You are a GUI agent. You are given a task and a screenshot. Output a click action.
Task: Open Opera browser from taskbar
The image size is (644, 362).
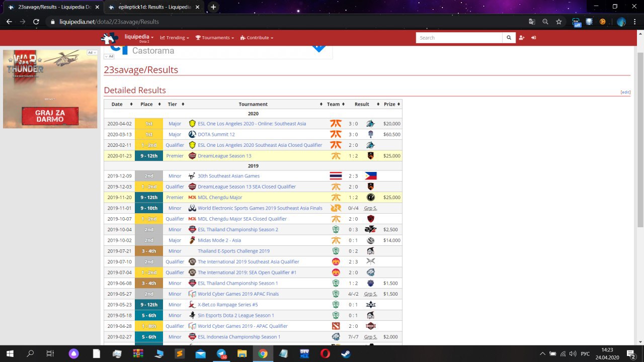tap(325, 353)
